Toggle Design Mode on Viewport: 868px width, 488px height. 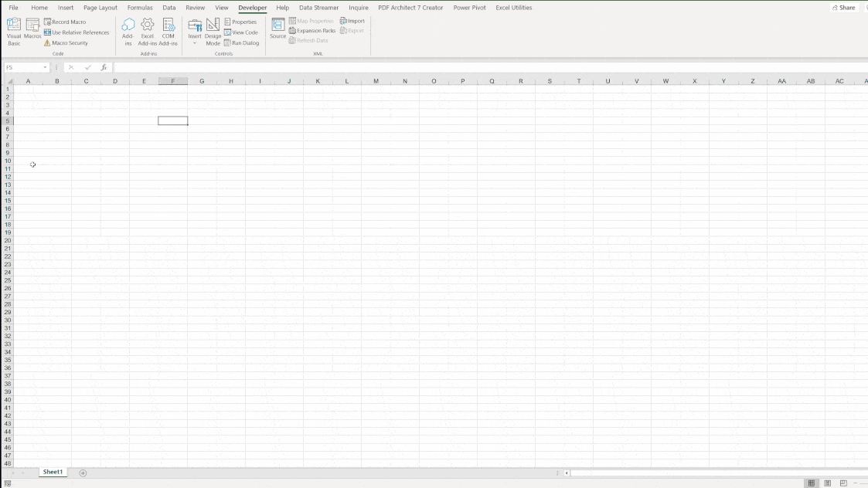(x=213, y=31)
